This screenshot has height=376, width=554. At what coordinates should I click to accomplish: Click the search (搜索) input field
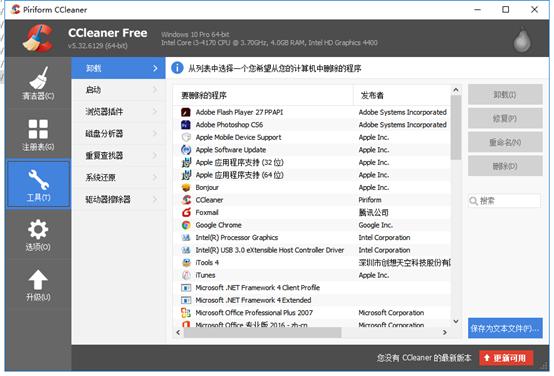click(x=504, y=201)
